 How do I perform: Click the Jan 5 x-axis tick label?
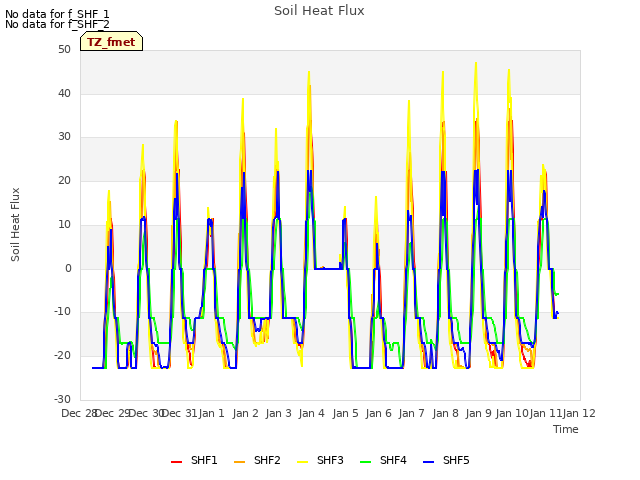346,413
